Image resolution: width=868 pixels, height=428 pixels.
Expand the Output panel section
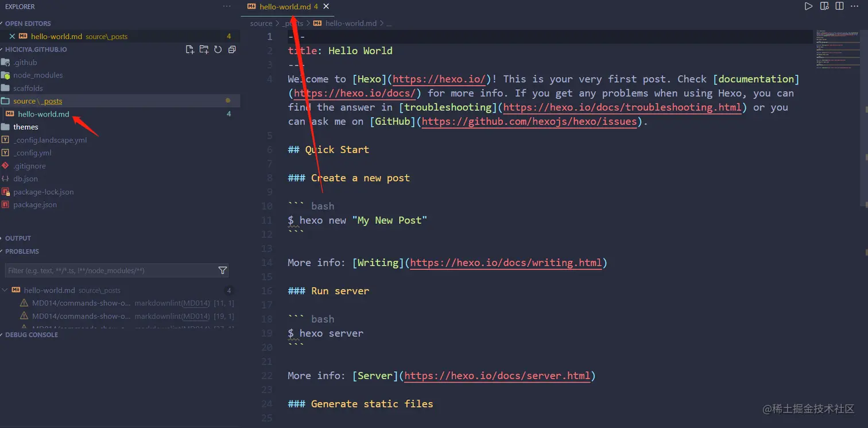point(18,238)
